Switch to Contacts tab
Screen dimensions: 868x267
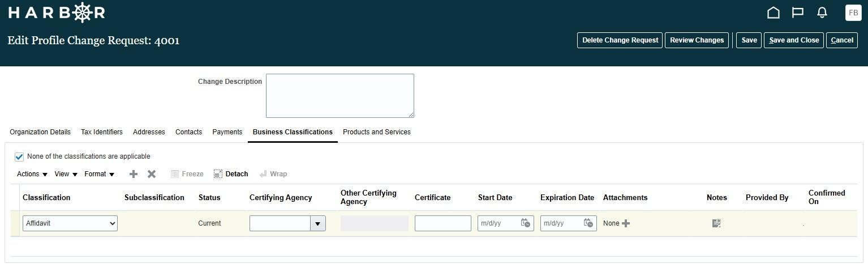[x=188, y=132]
